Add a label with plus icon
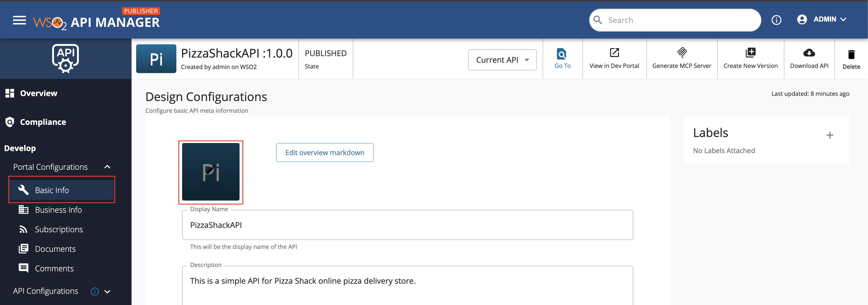This screenshot has width=868, height=305. click(x=830, y=135)
